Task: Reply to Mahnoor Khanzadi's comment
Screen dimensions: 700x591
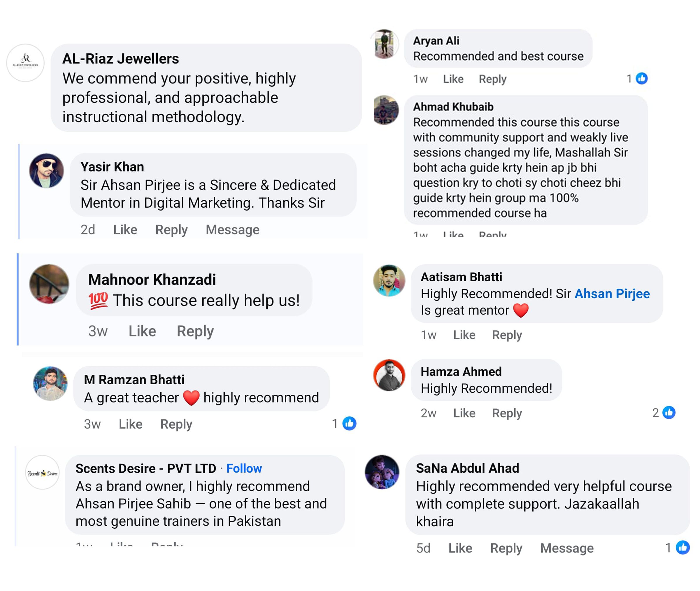Action: tap(195, 331)
